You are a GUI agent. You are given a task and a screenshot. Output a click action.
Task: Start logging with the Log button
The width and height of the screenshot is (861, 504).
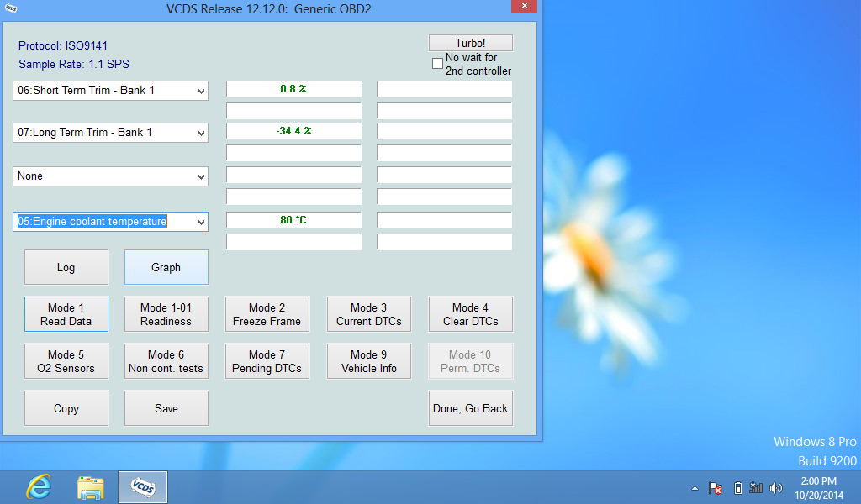click(66, 268)
